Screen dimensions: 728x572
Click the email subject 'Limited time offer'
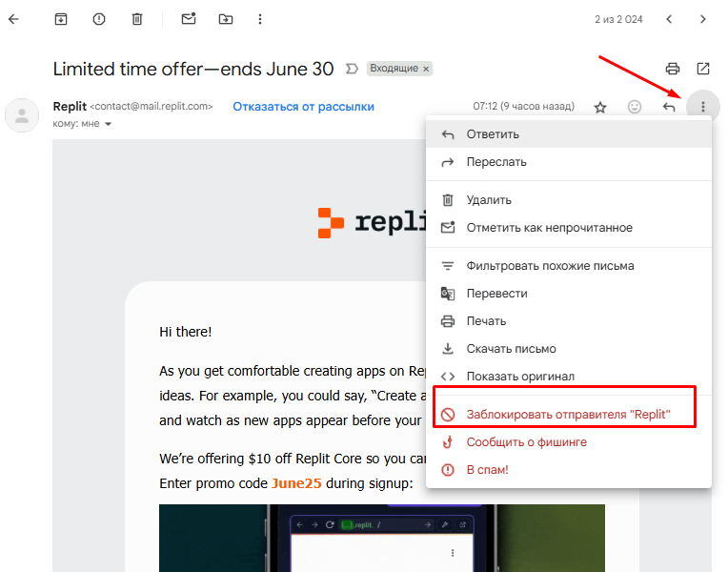pyautogui.click(x=193, y=69)
